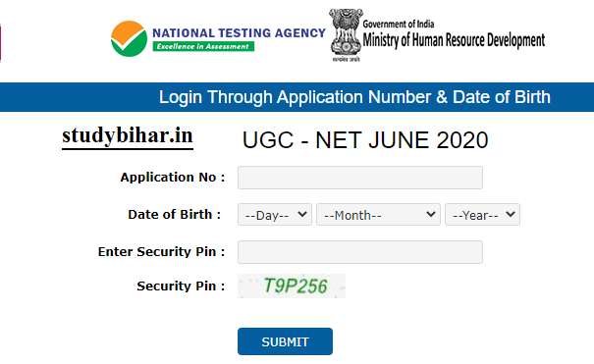Click the Enter Security Pin label
This screenshot has width=594, height=364.
click(x=161, y=251)
